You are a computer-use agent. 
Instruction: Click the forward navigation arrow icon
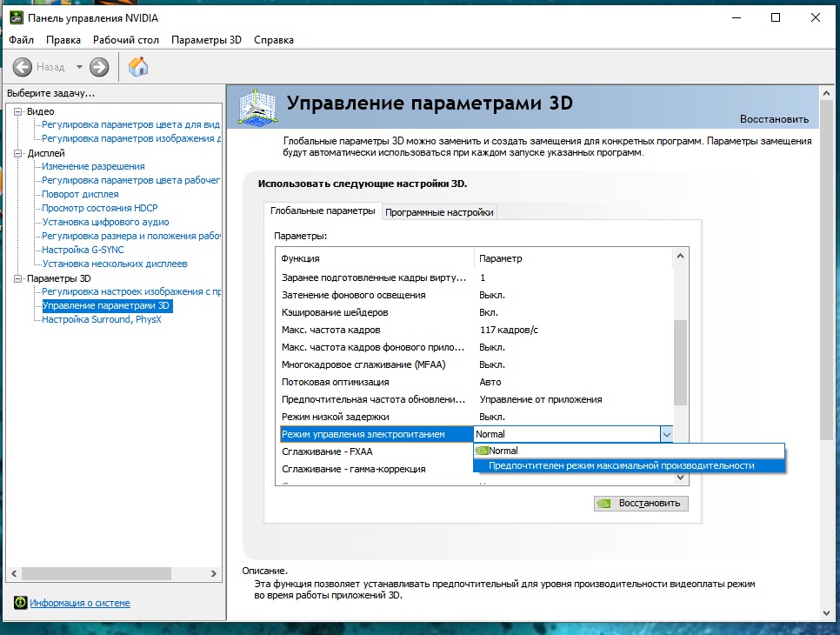coord(99,67)
